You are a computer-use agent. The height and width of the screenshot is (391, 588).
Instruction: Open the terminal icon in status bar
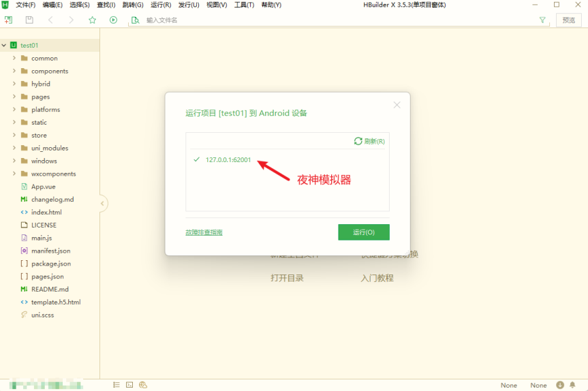pos(129,385)
